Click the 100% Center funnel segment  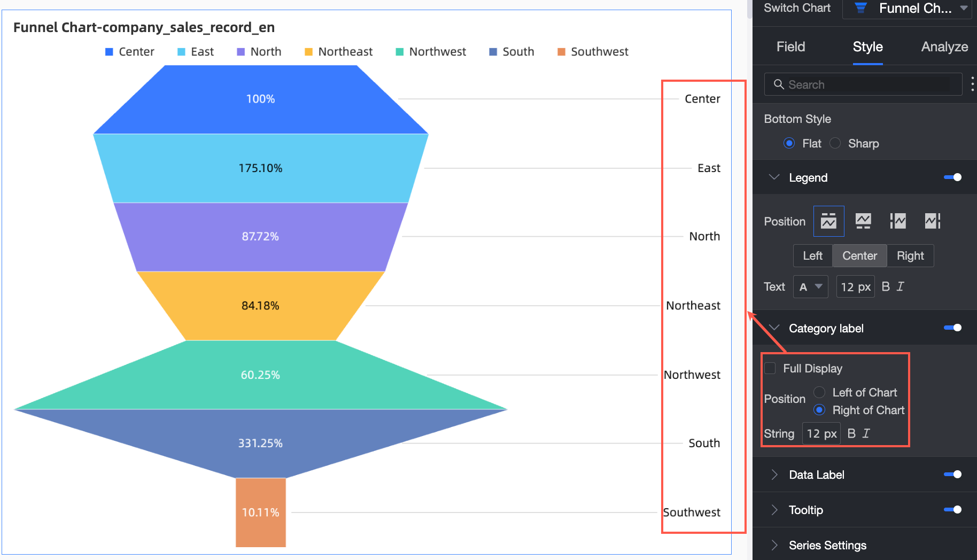point(260,99)
